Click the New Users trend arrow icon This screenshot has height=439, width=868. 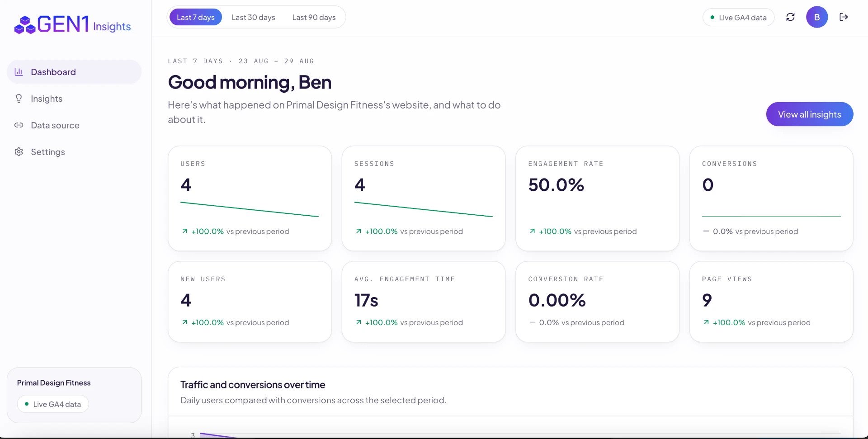(x=184, y=322)
